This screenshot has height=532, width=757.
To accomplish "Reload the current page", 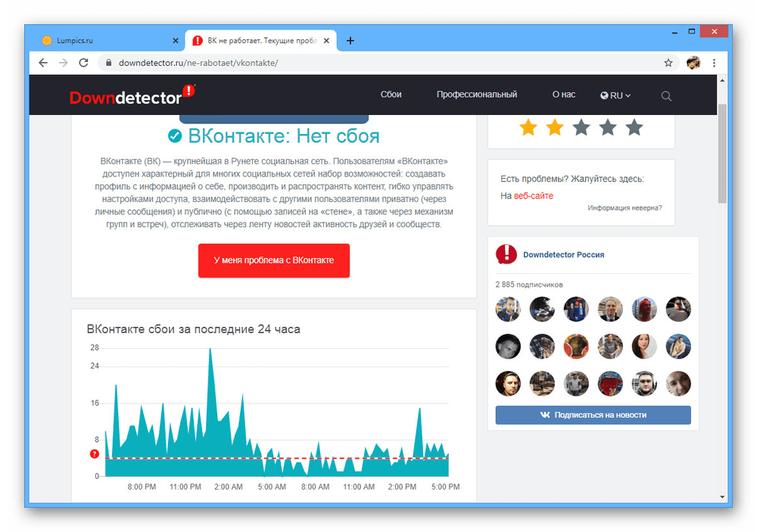I will tap(83, 63).
